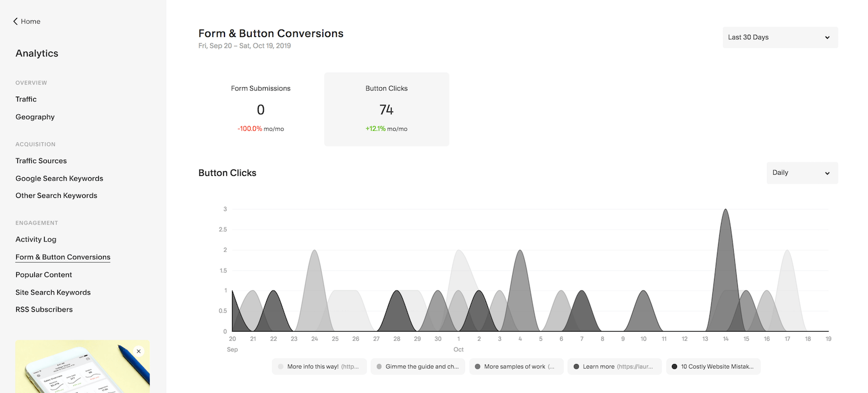
Task: Open the Daily interval dropdown
Action: coord(802,172)
